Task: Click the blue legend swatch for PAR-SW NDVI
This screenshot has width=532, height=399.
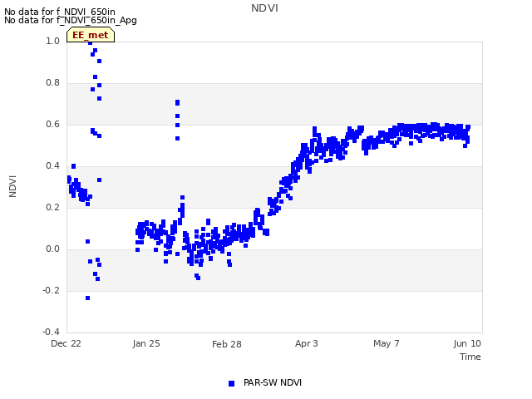Action: point(231,383)
